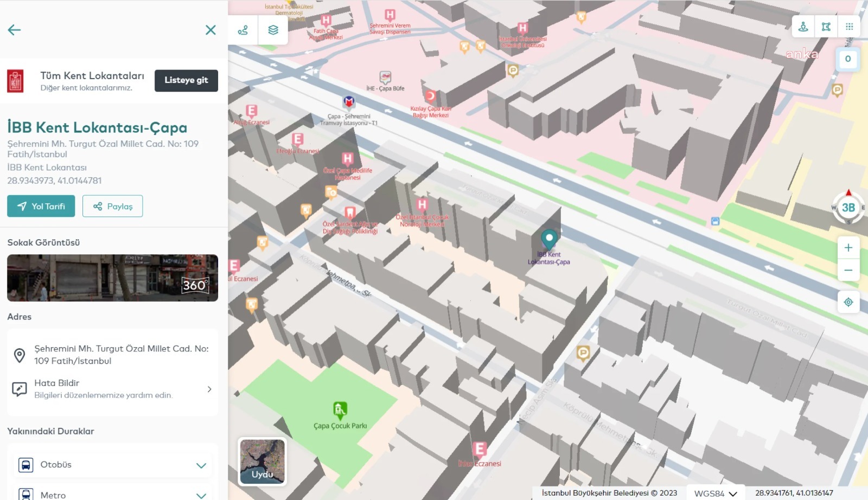868x500 pixels.
Task: Open the WGS84 coordinate system dropdown
Action: pyautogui.click(x=716, y=493)
